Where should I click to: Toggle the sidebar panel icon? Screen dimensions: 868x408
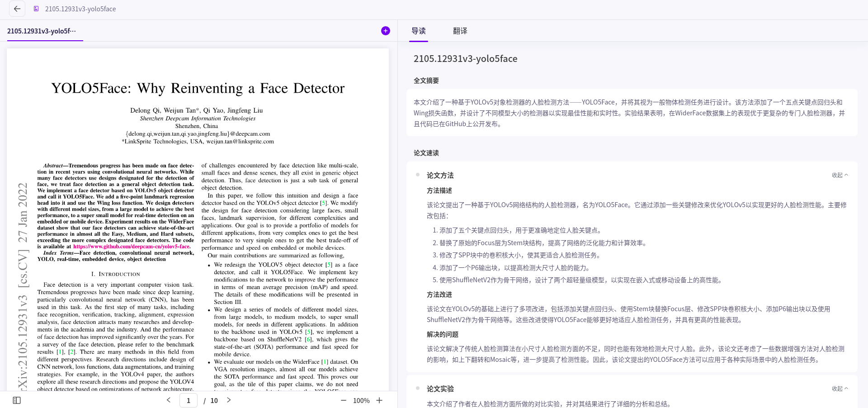[17, 400]
